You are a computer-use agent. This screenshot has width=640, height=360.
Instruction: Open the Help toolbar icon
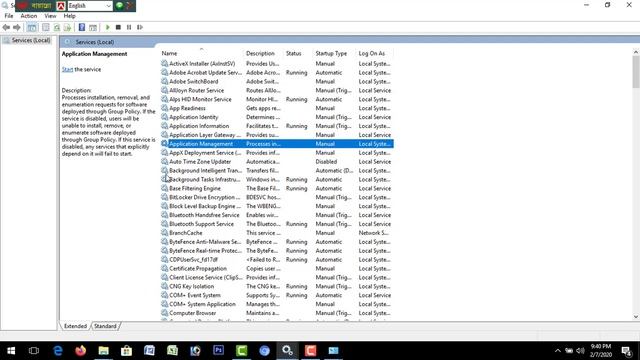point(82,27)
